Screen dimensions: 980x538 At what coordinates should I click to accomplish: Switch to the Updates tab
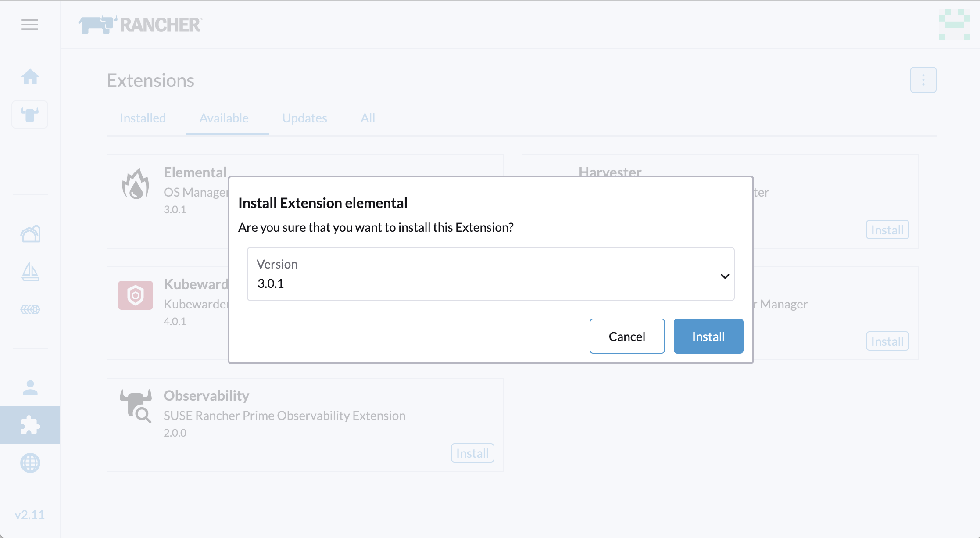click(x=304, y=118)
